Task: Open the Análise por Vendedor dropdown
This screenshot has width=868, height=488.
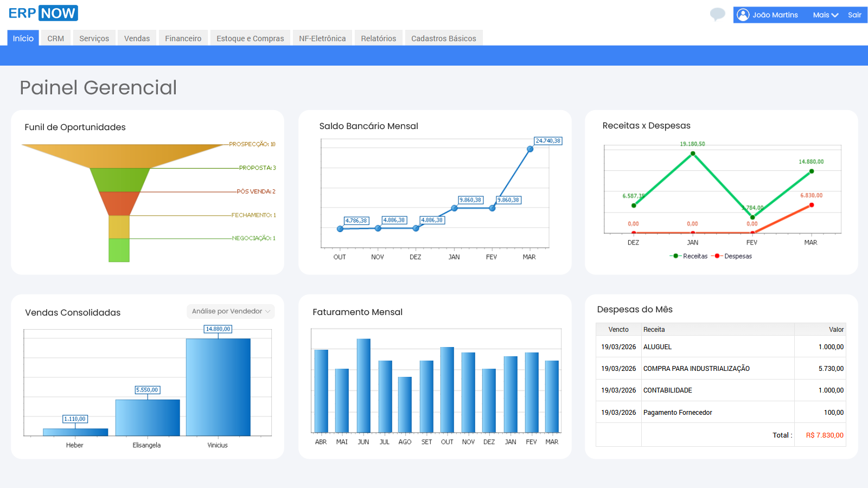Action: [x=230, y=311]
